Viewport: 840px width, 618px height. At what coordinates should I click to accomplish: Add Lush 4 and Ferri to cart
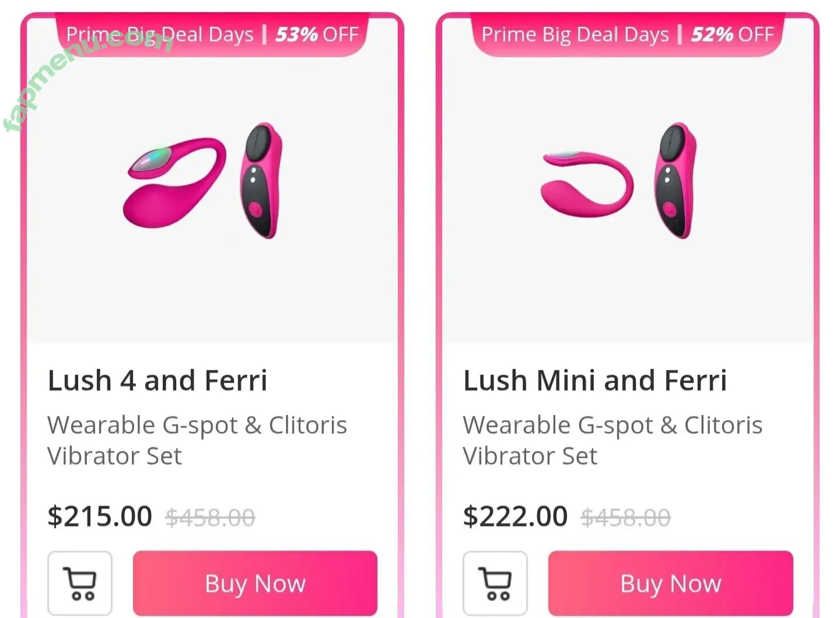[x=80, y=582]
